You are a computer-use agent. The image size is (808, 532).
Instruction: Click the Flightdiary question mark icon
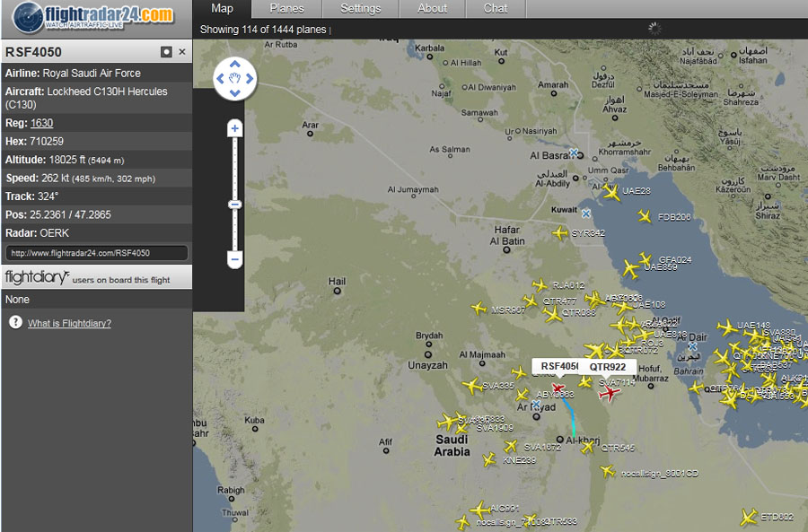coord(15,322)
